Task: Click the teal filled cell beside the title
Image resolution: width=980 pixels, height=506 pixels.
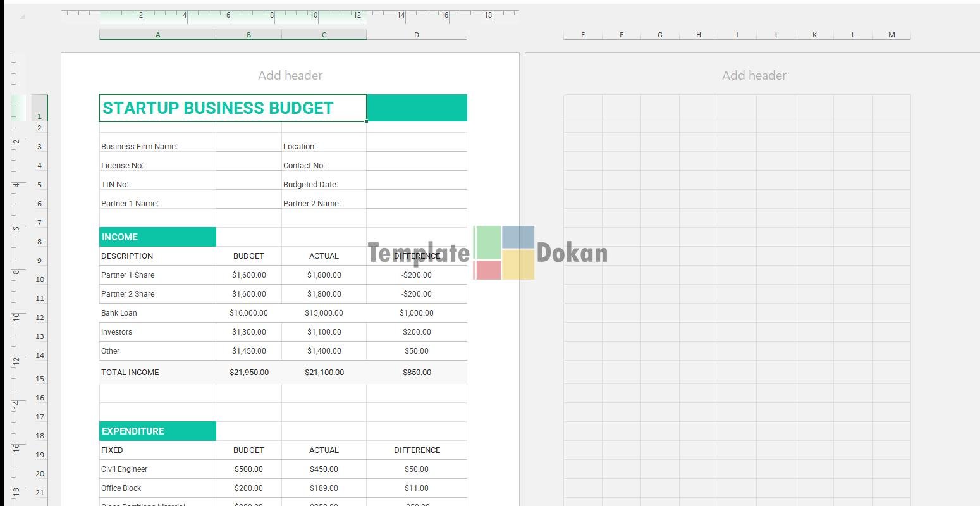Action: coord(417,108)
